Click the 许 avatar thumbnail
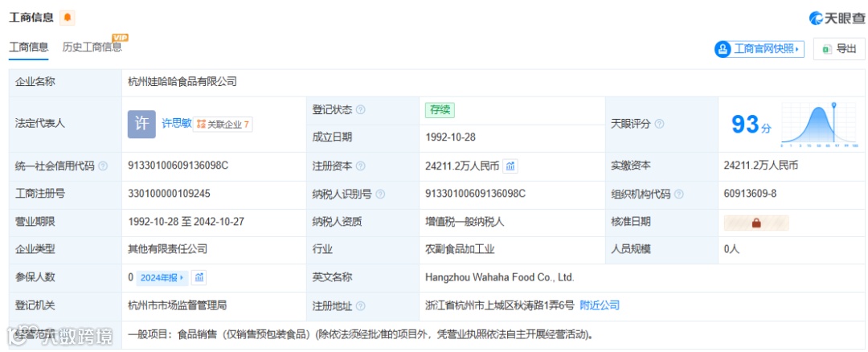The image size is (868, 352). tap(141, 124)
